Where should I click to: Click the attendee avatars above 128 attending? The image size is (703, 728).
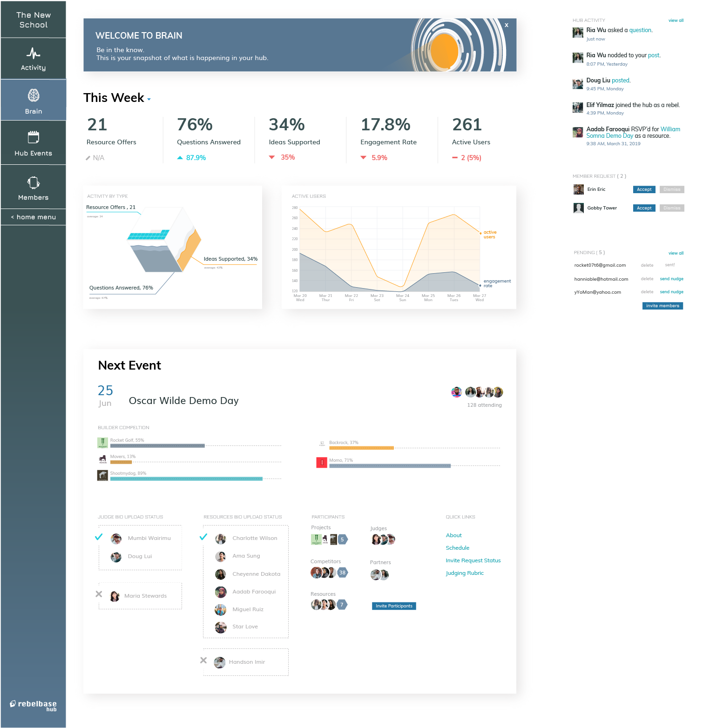(477, 392)
